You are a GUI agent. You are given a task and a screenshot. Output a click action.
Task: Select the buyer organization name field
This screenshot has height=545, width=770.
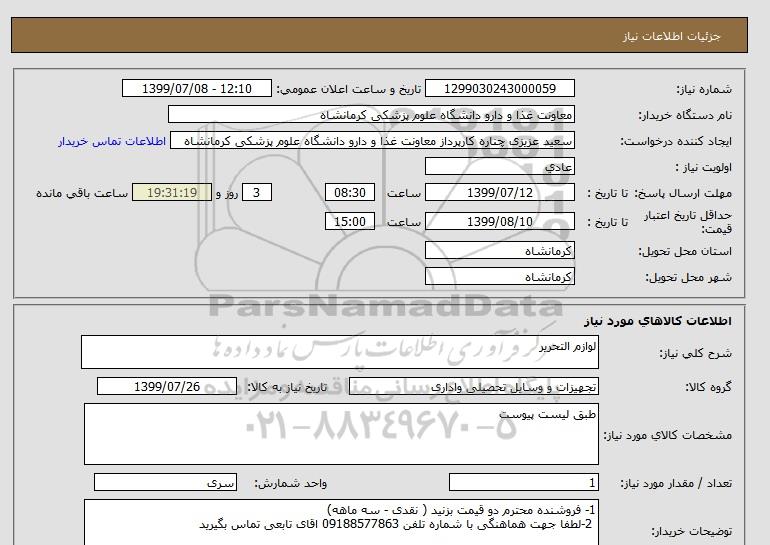(371, 114)
